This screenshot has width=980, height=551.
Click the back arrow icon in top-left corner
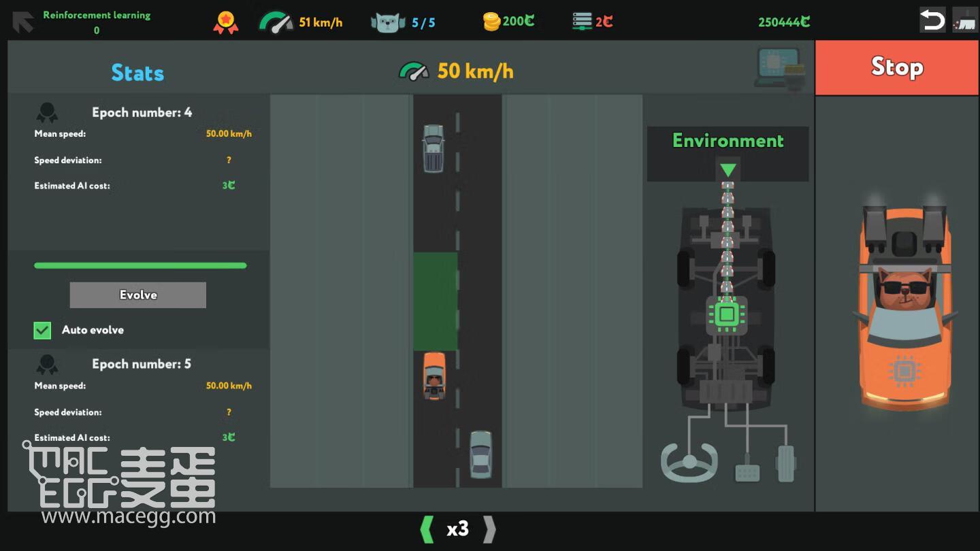coord(22,22)
